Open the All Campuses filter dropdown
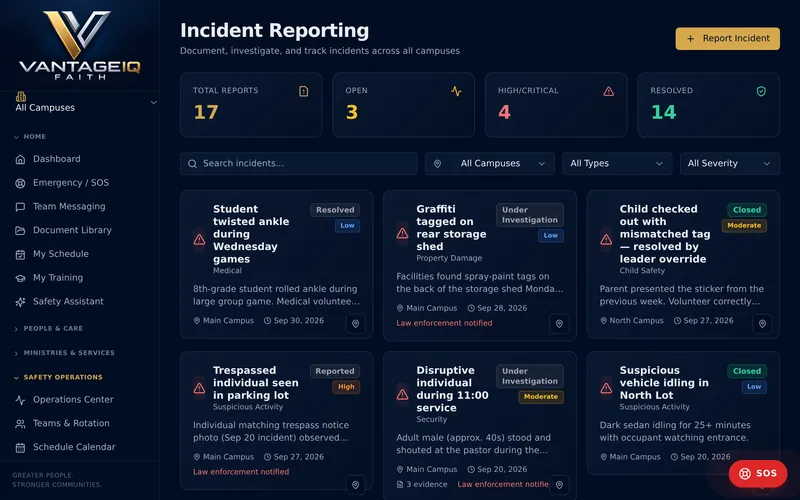800x500 pixels. [490, 164]
